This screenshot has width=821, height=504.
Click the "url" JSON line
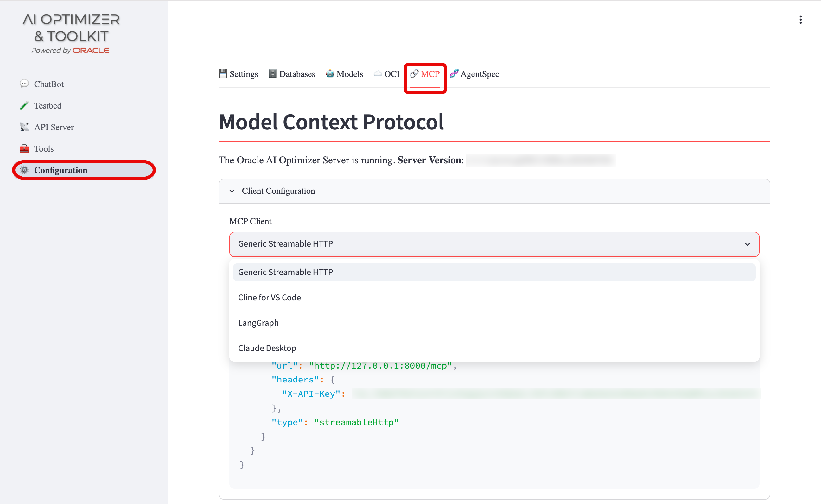pos(364,366)
